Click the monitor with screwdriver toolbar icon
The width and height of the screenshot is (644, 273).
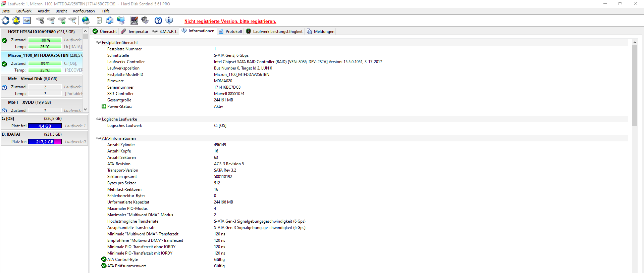pyautogui.click(x=134, y=20)
